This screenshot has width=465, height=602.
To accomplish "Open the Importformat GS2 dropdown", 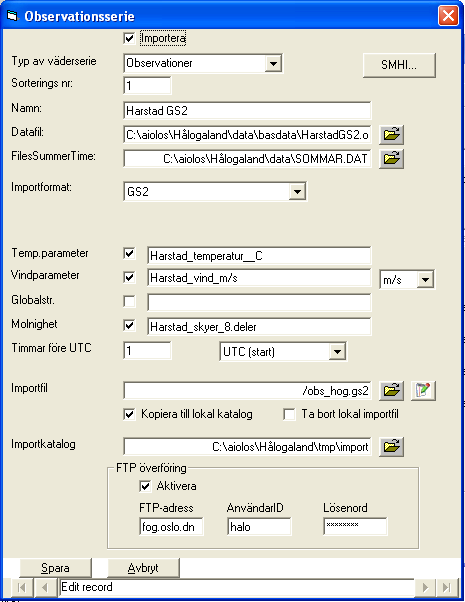I will [x=297, y=192].
